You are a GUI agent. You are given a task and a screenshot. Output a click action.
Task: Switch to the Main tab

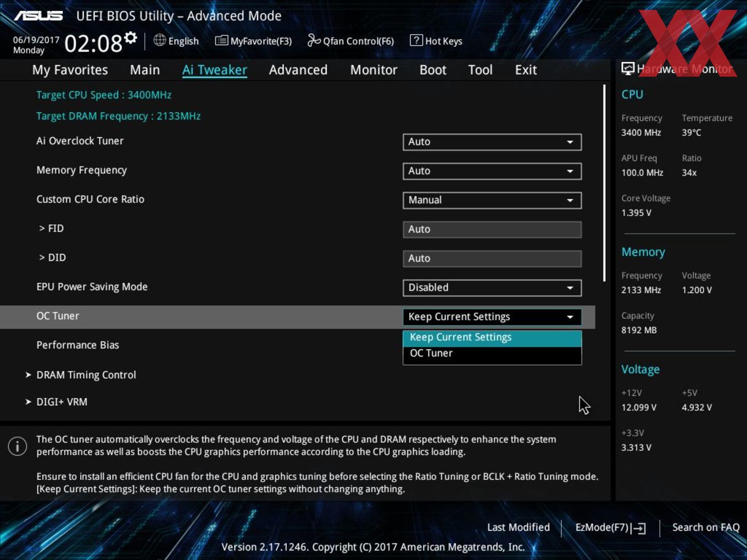tap(145, 70)
